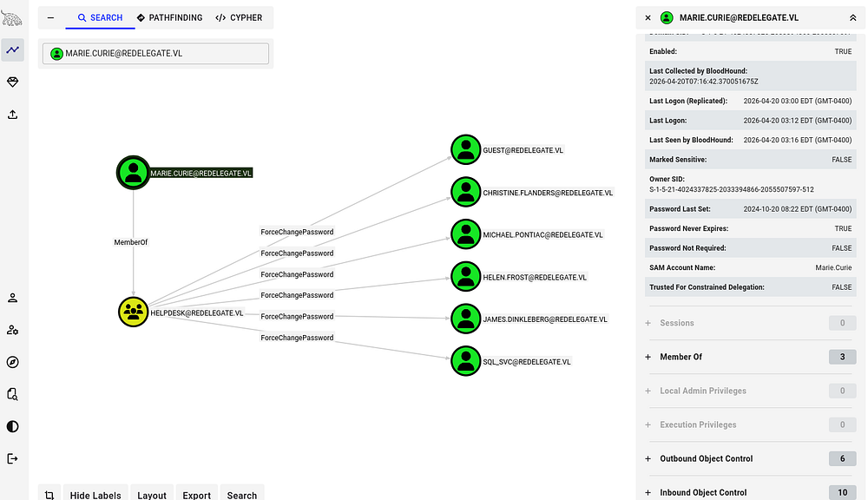Open the user profile icon in sidebar
The width and height of the screenshot is (868, 500).
(x=13, y=298)
